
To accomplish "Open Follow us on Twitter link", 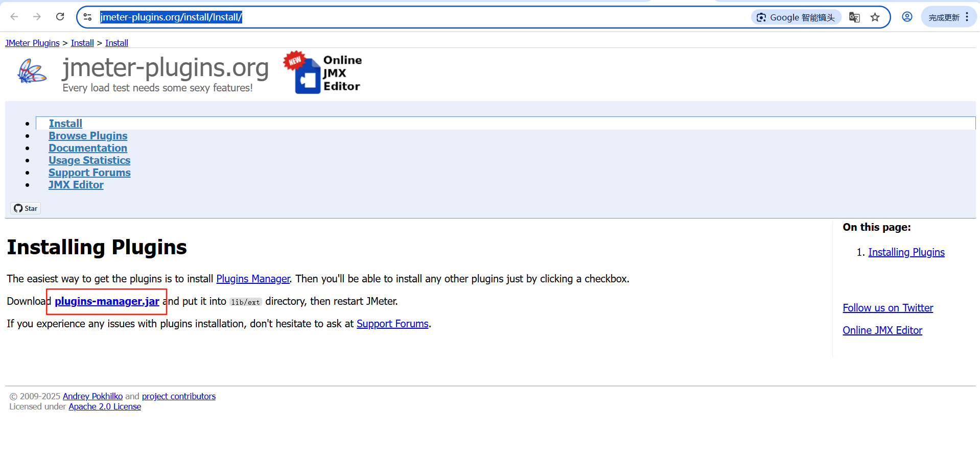I will tap(888, 308).
